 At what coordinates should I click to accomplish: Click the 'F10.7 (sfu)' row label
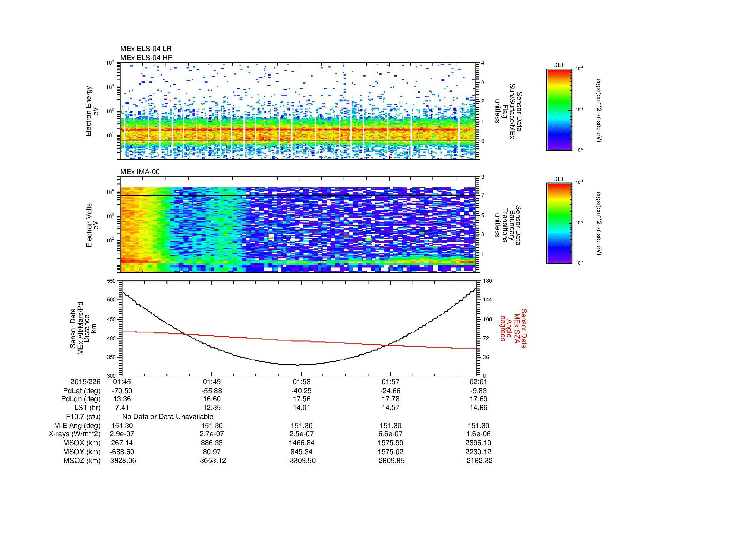click(83, 417)
